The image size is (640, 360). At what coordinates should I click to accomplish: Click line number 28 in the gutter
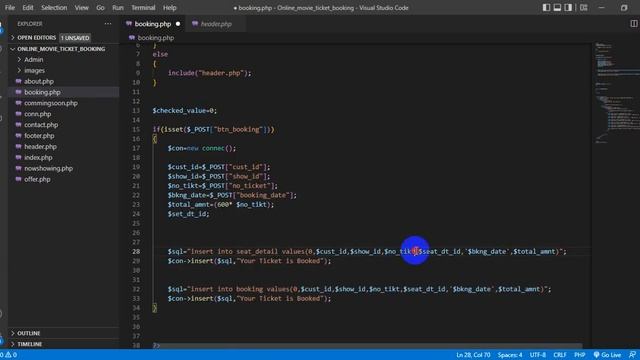136,251
